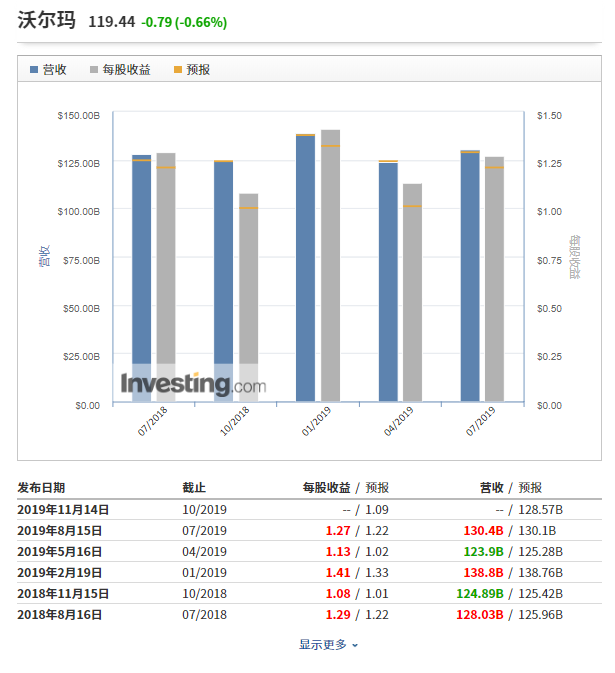
Task: Select the gray EPS bar for 07/2018
Action: point(166,277)
